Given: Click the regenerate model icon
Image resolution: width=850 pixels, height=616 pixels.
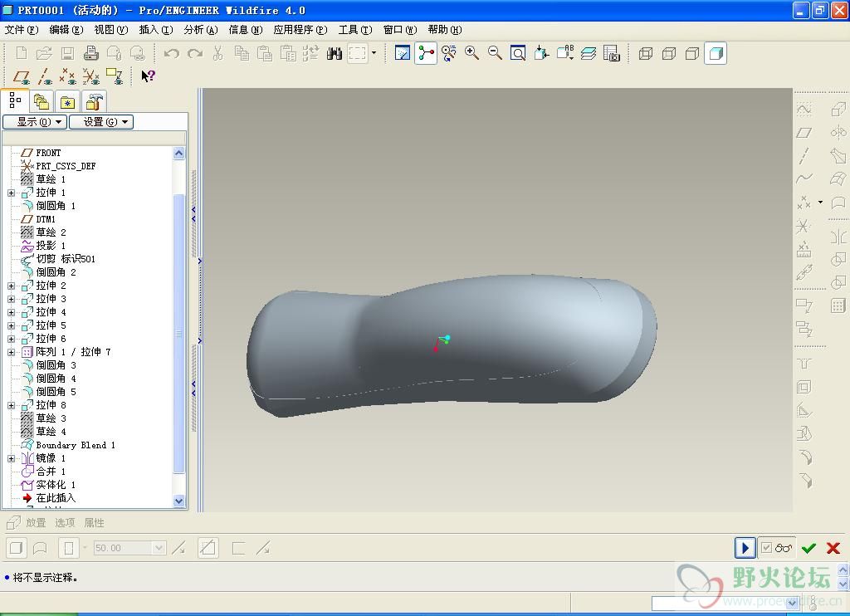Looking at the screenshot, I should tap(310, 53).
